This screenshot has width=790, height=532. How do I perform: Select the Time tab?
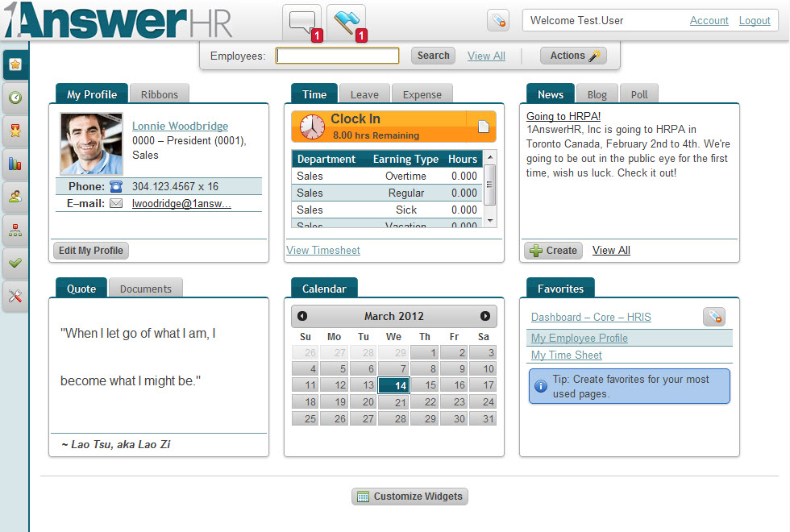[x=314, y=94]
